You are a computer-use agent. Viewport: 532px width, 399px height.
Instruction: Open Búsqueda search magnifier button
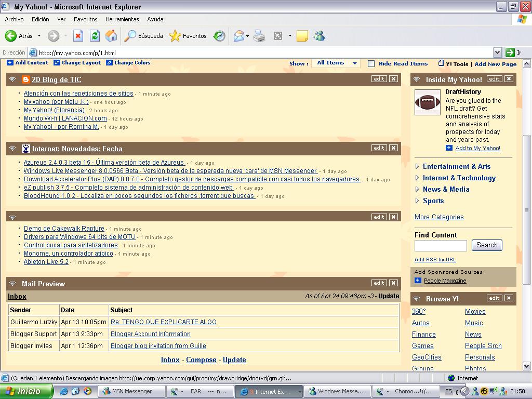[x=143, y=36]
